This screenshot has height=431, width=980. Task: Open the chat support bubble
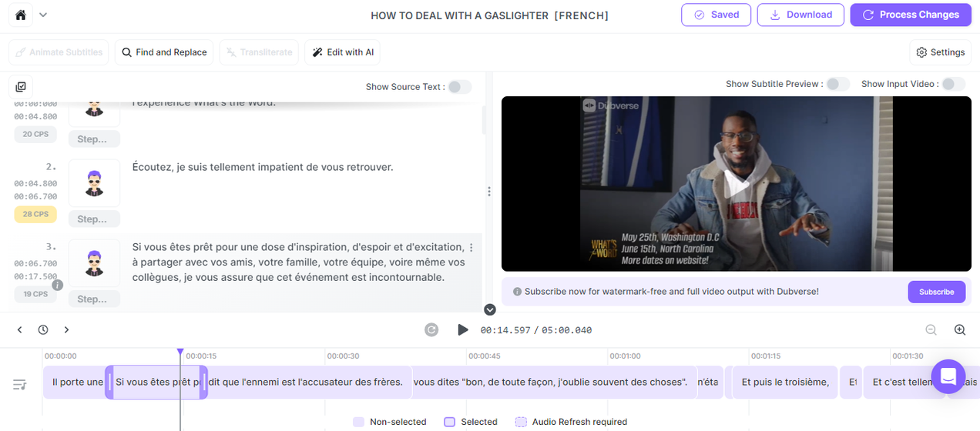(948, 377)
